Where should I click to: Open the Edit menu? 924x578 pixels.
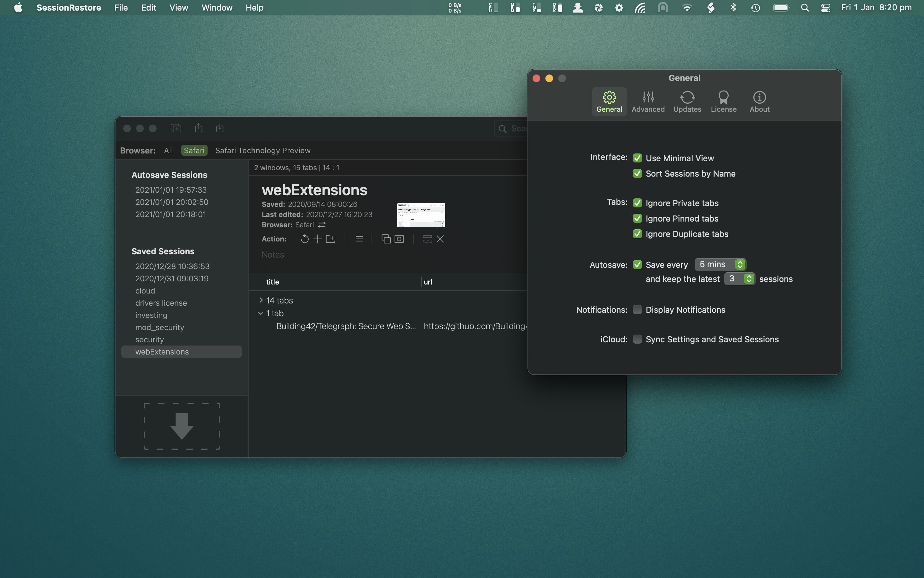point(149,8)
